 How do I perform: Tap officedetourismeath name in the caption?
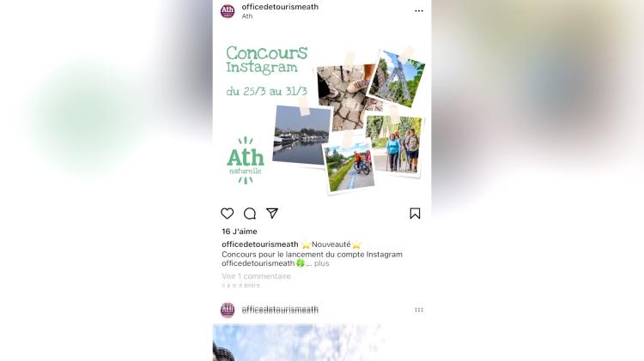[x=260, y=244]
